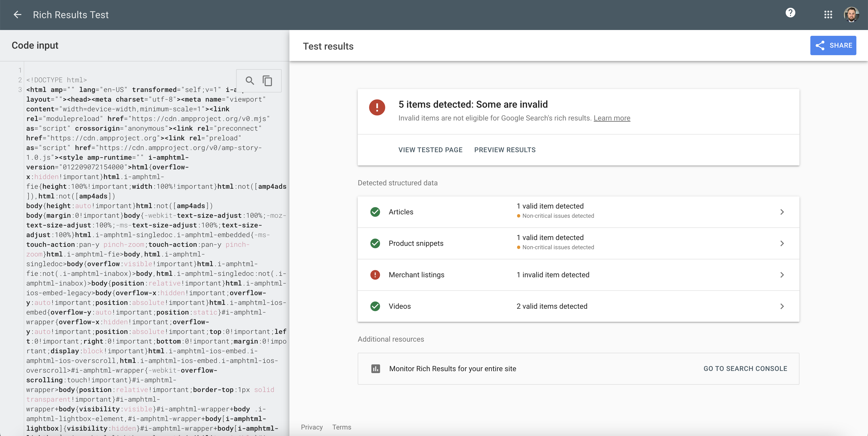Viewport: 868px width, 436px height.
Task: Click Go To Search Console
Action: coord(745,369)
